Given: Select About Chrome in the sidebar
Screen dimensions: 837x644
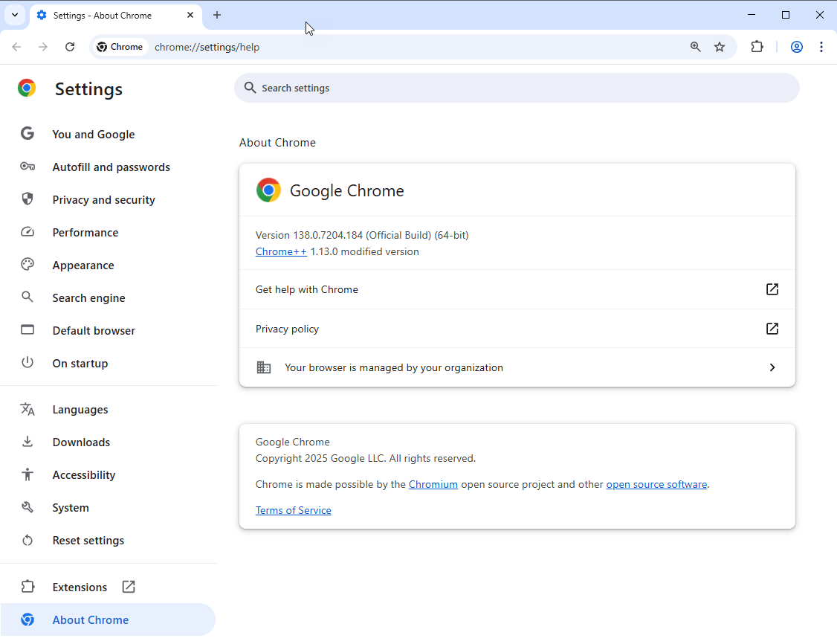Looking at the screenshot, I should click(107, 619).
